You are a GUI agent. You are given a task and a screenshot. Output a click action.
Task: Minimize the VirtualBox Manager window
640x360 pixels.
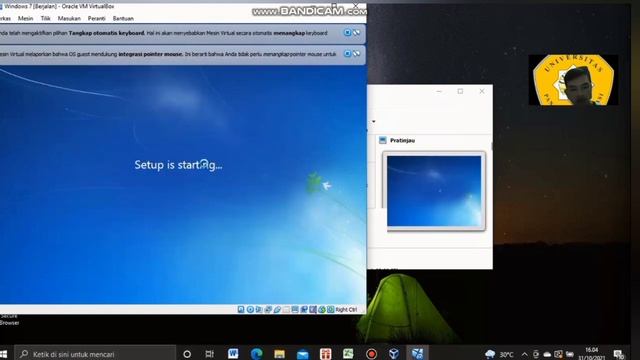click(x=439, y=91)
